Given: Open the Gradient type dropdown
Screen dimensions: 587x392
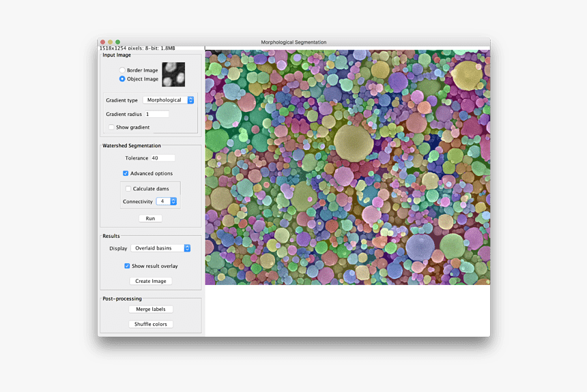Looking at the screenshot, I should pyautogui.click(x=169, y=100).
